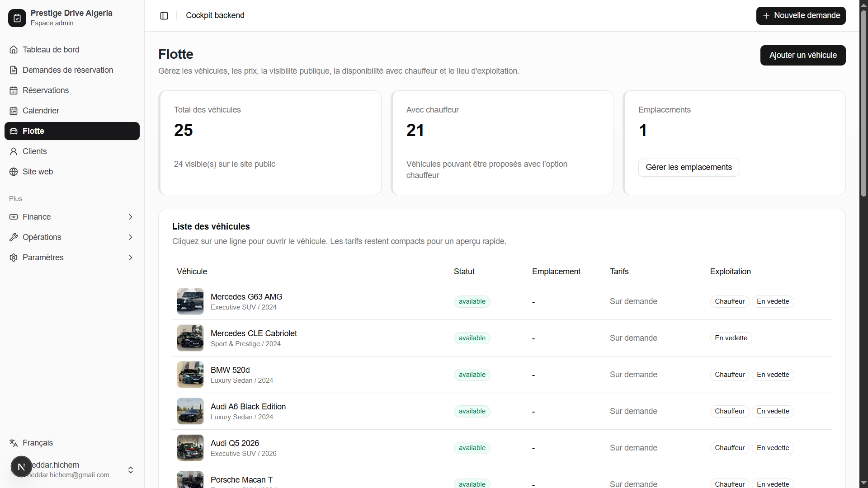Click the Flotte car icon
This screenshot has width=868, height=488.
(14, 131)
